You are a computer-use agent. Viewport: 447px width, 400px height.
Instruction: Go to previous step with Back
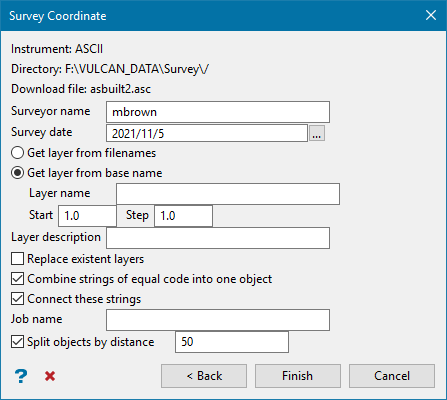pos(204,376)
